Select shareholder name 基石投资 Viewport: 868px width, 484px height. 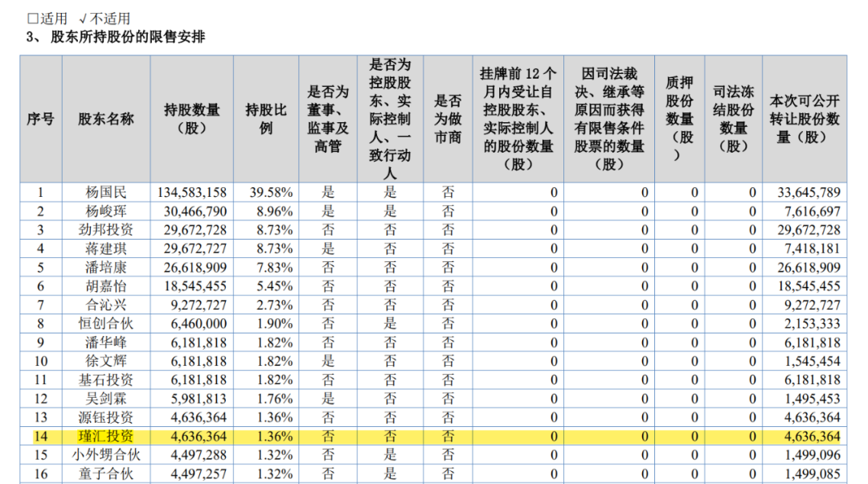coord(106,380)
